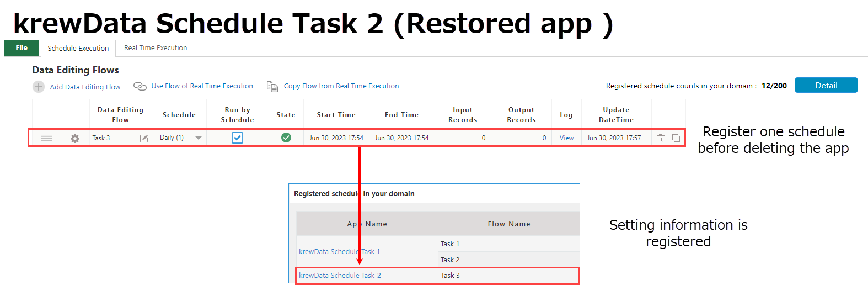Image resolution: width=868 pixels, height=285 pixels.
Task: Select Task 3 in registered schedule list
Action: point(508,276)
